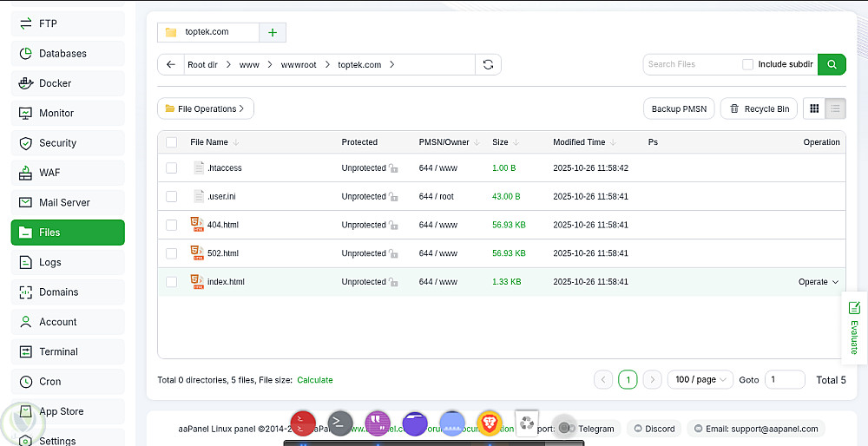This screenshot has height=446, width=868.
Task: Select the toptek.com file tab
Action: click(x=208, y=32)
